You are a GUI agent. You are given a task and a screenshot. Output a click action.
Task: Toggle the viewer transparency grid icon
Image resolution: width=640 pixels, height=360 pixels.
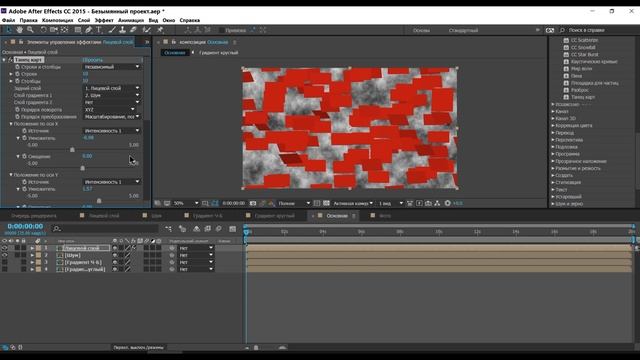tap(326, 203)
